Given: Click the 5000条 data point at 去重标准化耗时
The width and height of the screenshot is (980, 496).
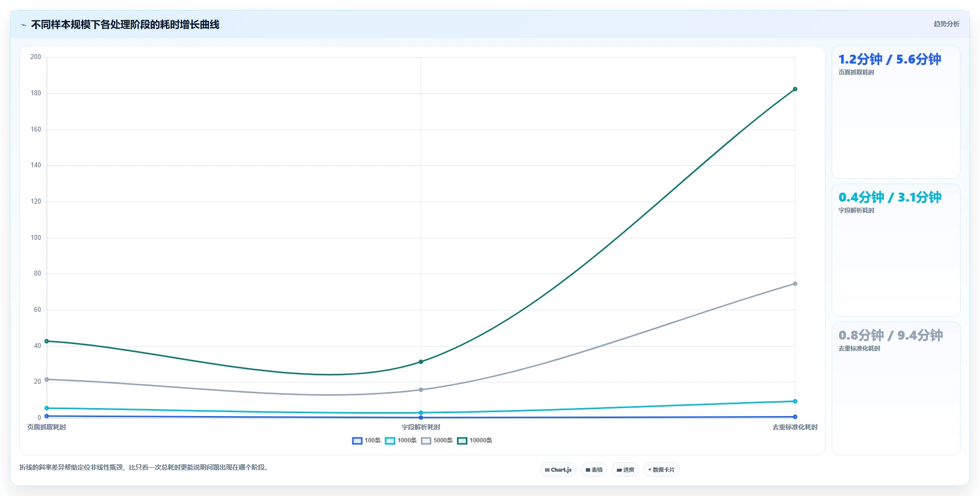Looking at the screenshot, I should pyautogui.click(x=795, y=284).
